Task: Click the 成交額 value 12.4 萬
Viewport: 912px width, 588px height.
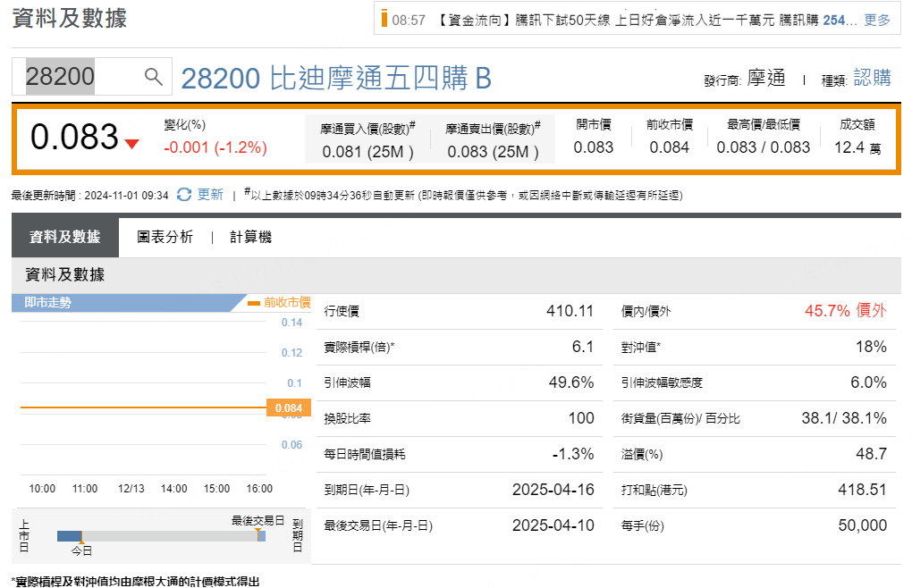Action: (857, 147)
